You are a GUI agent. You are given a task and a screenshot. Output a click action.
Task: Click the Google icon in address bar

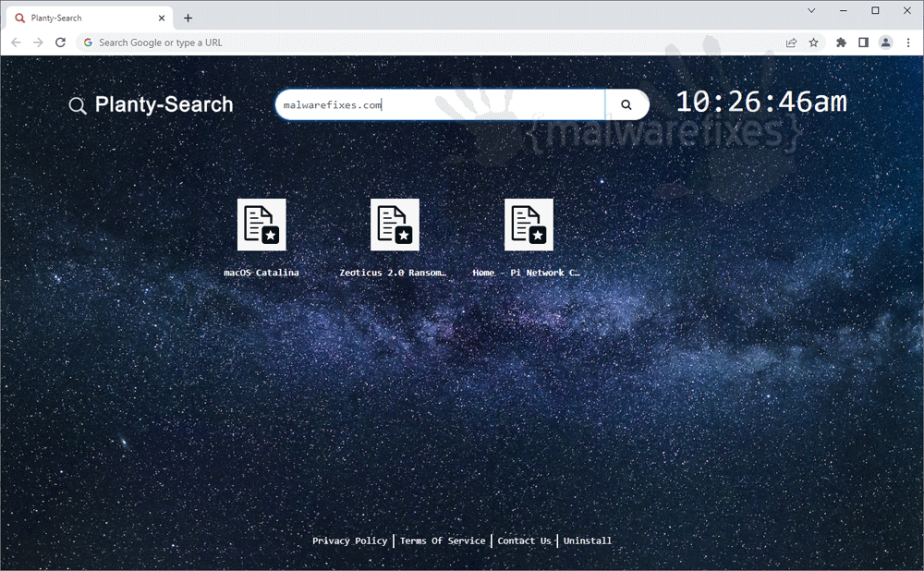[x=88, y=43]
